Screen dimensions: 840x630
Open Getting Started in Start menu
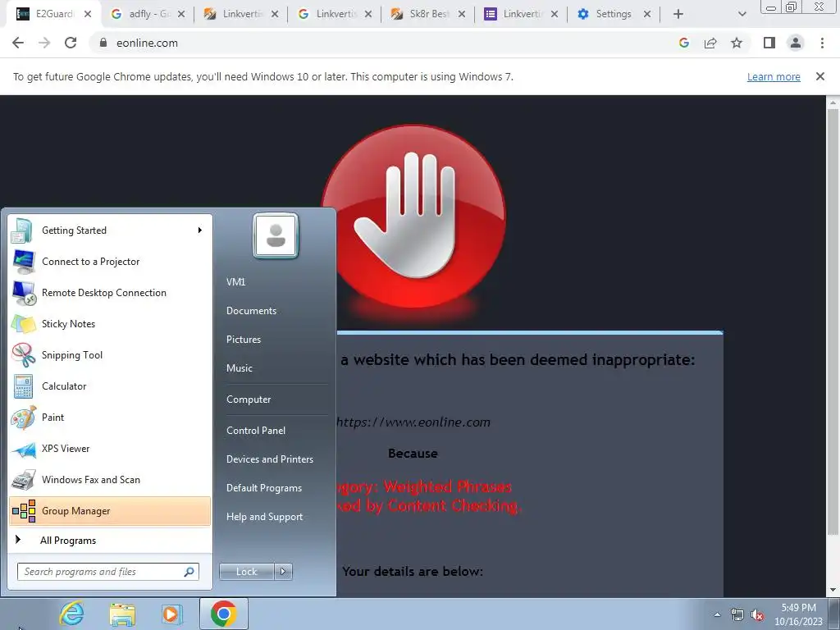pos(110,231)
